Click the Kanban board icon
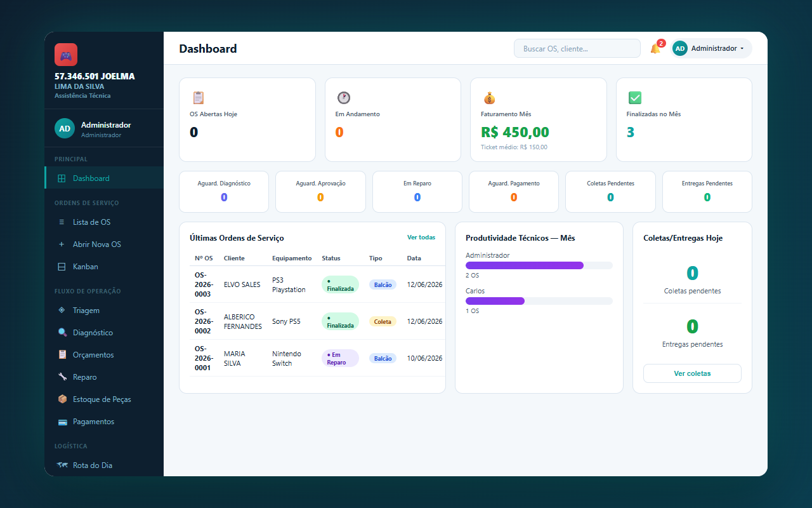The image size is (812, 508). 62,267
